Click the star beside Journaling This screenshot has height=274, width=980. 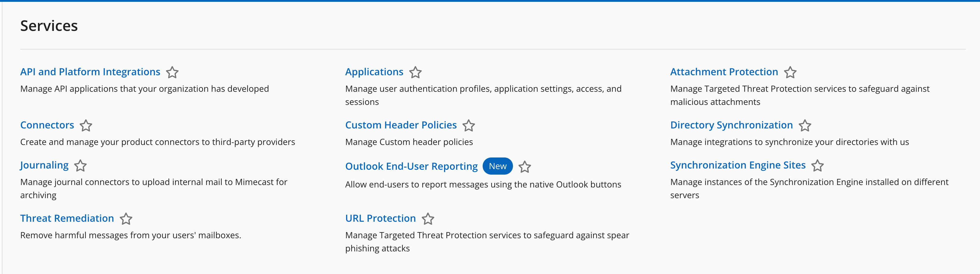pos(80,166)
